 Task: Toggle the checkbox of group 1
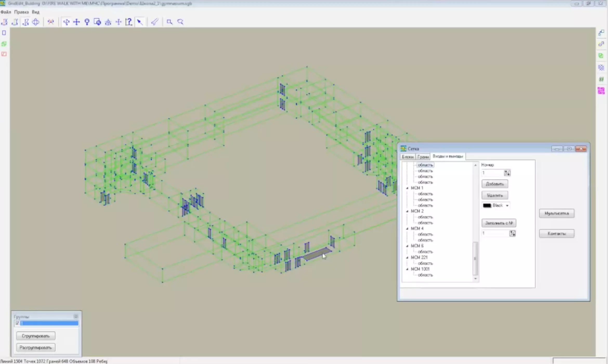tap(17, 323)
